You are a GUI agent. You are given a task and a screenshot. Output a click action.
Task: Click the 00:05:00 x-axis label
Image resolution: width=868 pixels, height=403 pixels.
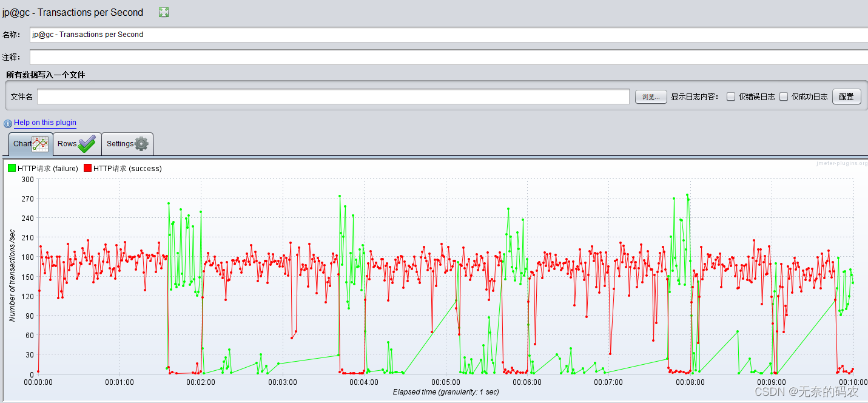[x=445, y=382]
